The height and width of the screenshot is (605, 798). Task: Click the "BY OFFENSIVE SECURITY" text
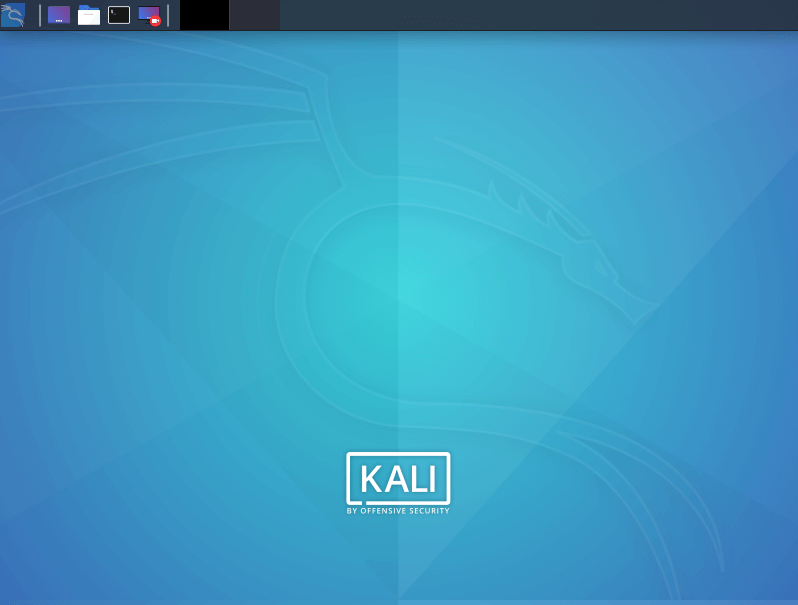(x=398, y=511)
